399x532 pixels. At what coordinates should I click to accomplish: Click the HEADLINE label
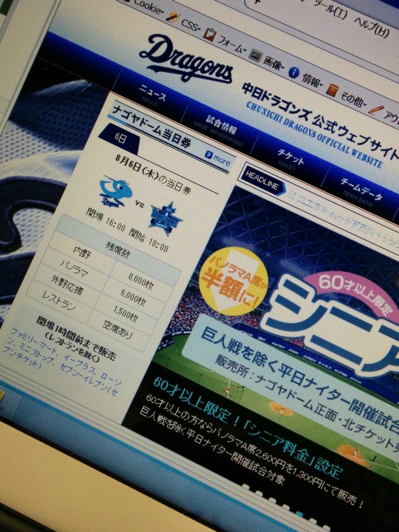(x=261, y=180)
